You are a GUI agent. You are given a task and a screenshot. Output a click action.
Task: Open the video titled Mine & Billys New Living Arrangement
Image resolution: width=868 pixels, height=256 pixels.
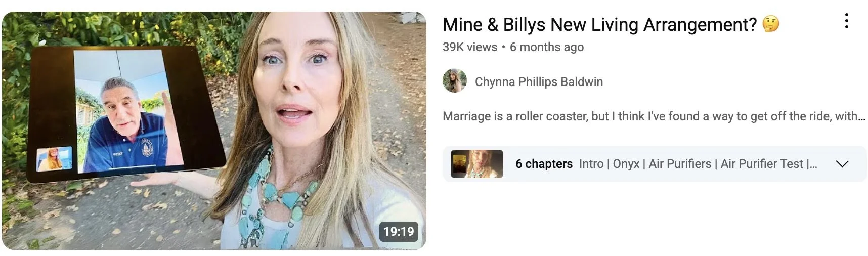click(x=599, y=24)
